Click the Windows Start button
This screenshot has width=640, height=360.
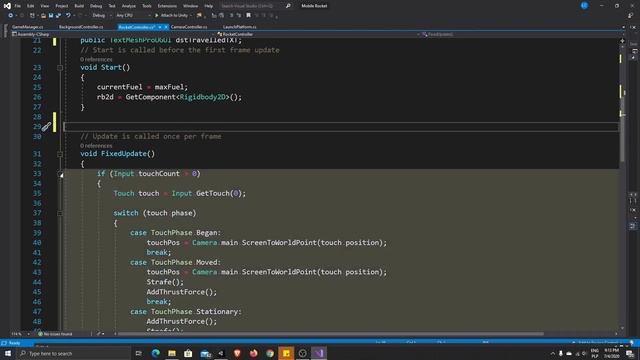pos(8,353)
